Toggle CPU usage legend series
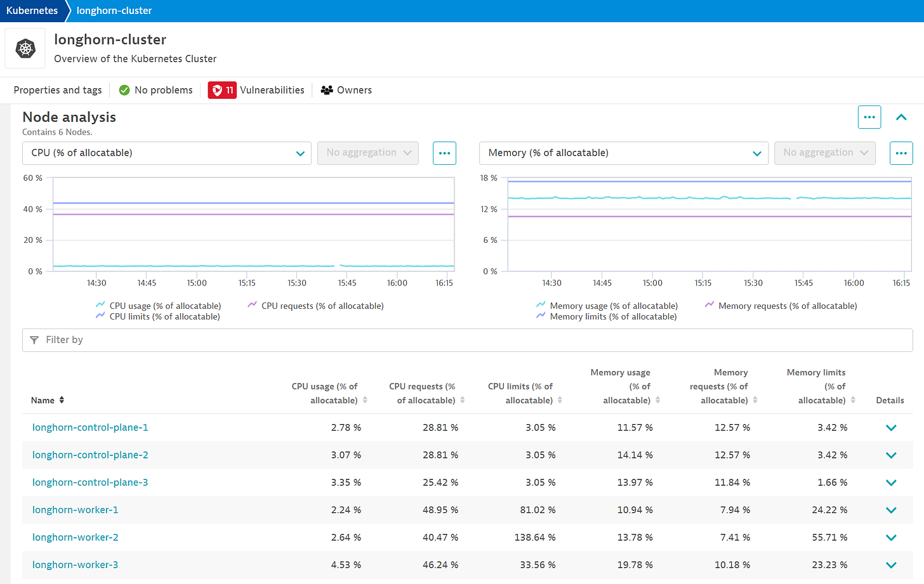This screenshot has width=924, height=584. (158, 306)
